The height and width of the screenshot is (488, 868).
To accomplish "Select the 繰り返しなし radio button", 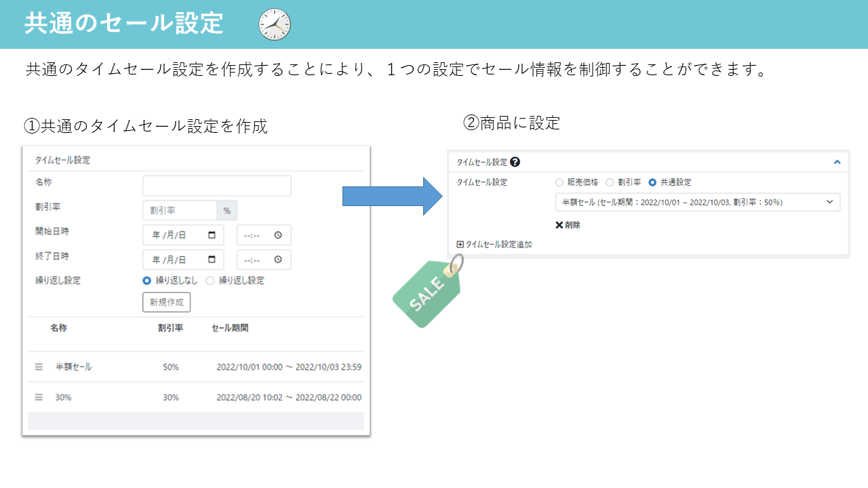I will point(146,281).
